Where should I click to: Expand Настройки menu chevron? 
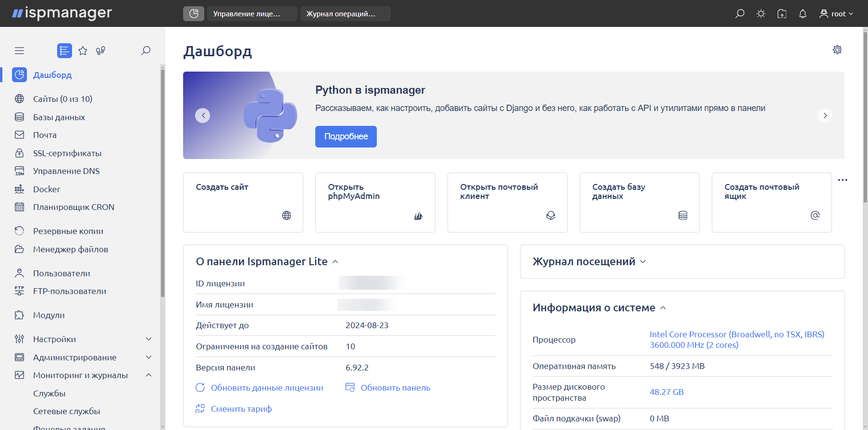coord(149,339)
